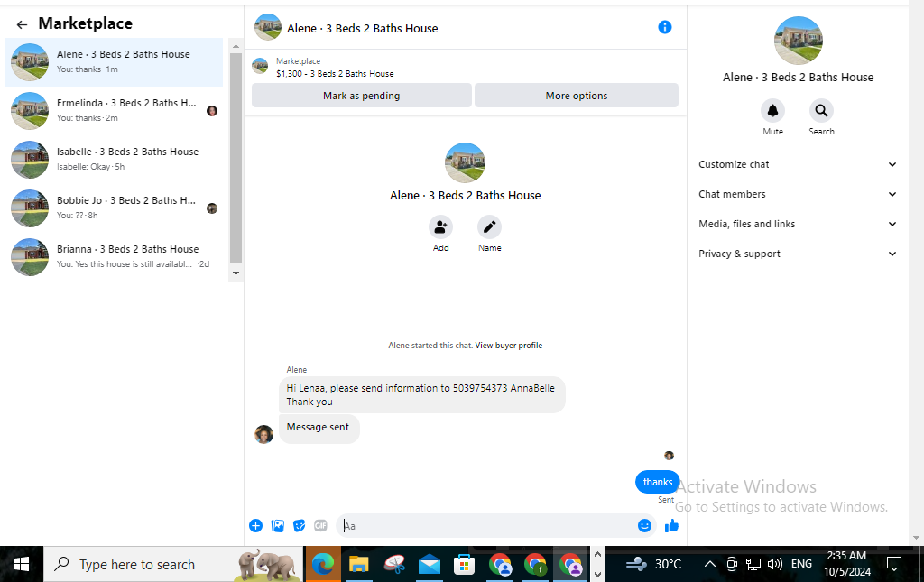
Task: Open Snipping Tool from taskbar
Action: [393, 564]
